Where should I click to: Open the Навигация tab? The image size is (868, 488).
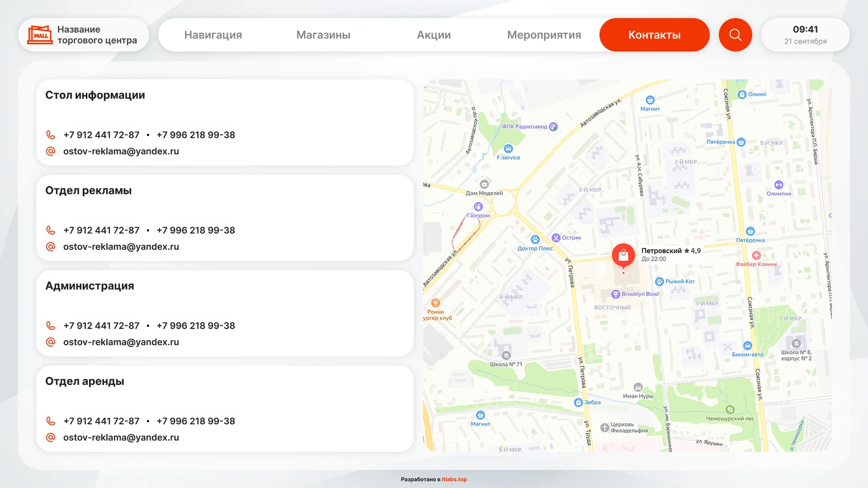tap(213, 35)
